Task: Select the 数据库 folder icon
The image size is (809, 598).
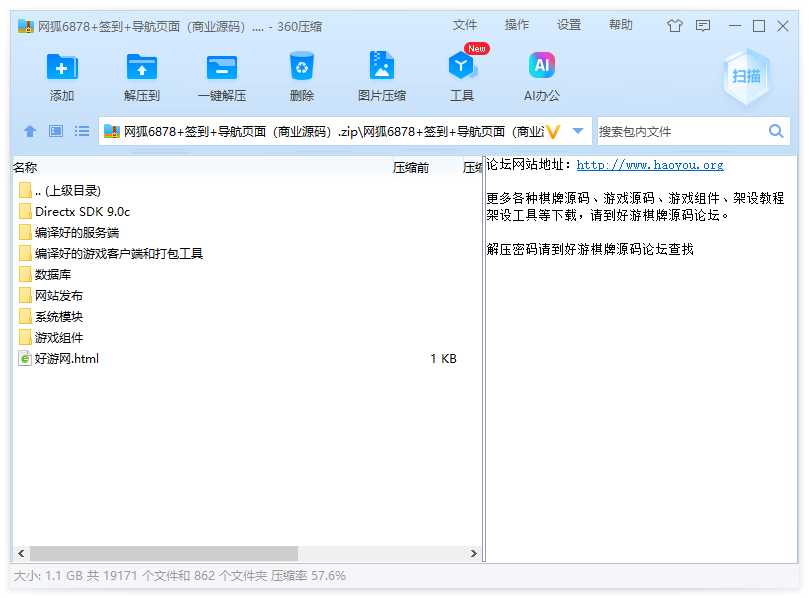Action: pos(25,274)
